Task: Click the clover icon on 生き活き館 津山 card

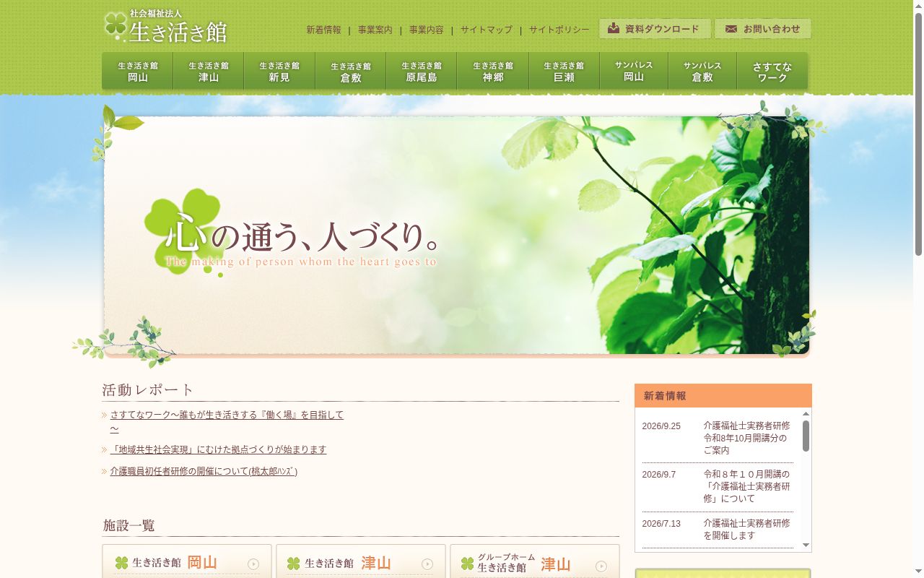Action: [x=294, y=564]
